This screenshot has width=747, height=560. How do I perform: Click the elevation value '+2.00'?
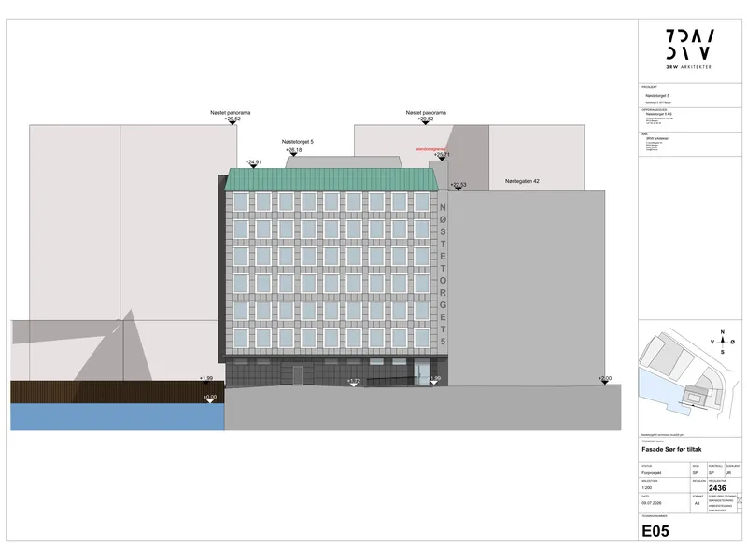(604, 379)
